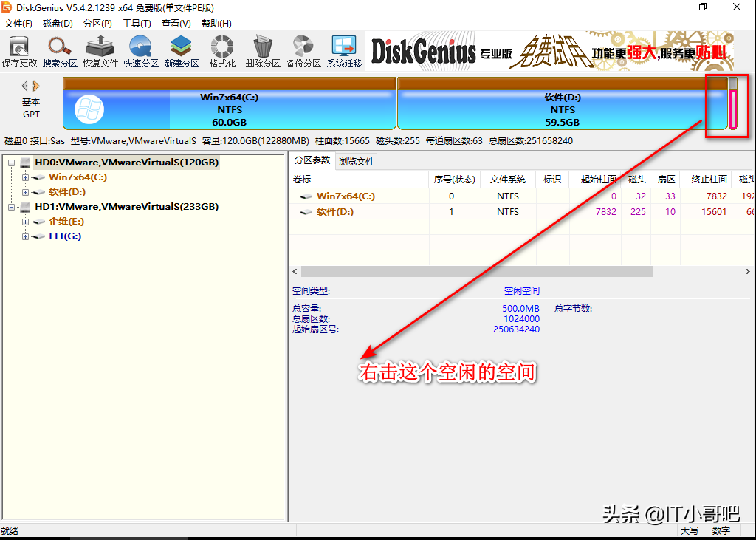This screenshot has height=540, width=756.
Task: Click the ending cylinder value 15601
Action: coord(714,212)
